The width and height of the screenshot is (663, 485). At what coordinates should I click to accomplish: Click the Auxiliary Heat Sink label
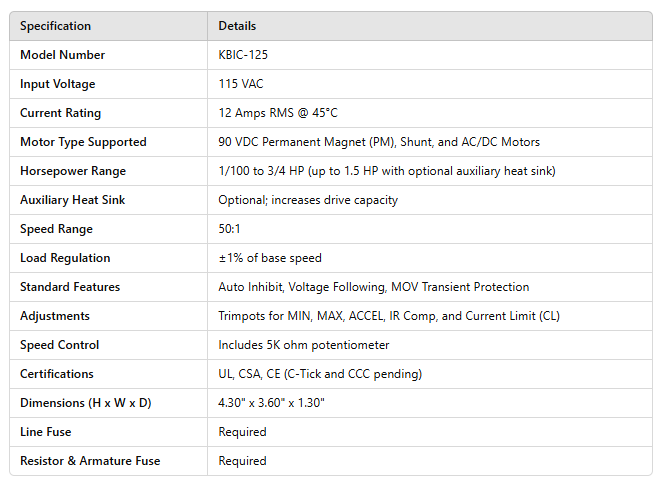pyautogui.click(x=72, y=200)
